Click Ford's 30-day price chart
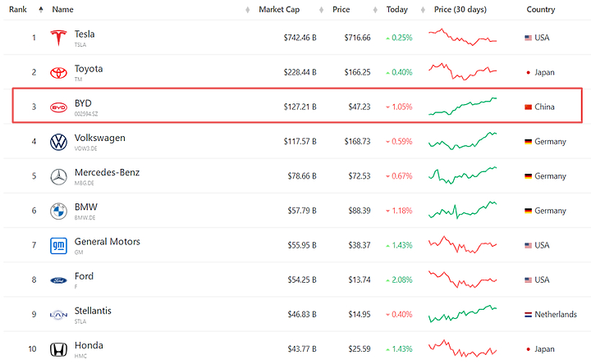 point(462,280)
